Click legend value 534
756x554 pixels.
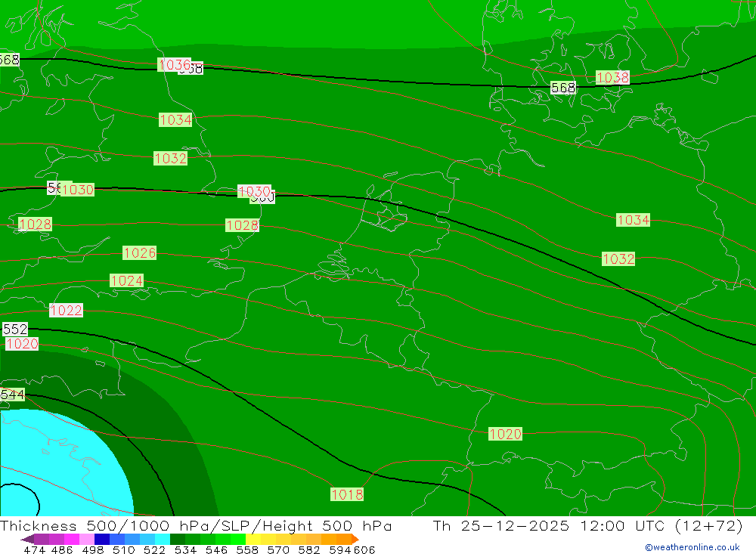coord(185,549)
